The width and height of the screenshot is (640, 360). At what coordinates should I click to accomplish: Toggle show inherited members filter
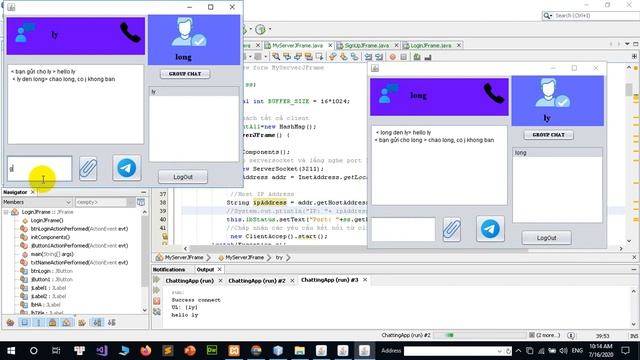[x=10, y=323]
